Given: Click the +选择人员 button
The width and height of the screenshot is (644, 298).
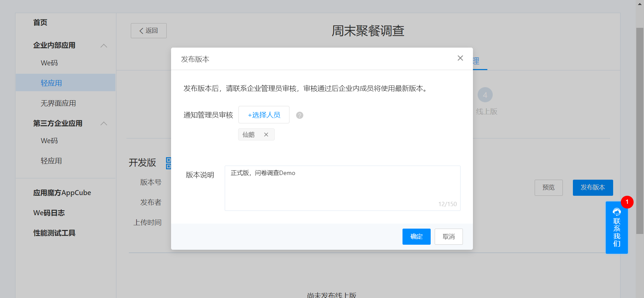Looking at the screenshot, I should click(x=264, y=115).
